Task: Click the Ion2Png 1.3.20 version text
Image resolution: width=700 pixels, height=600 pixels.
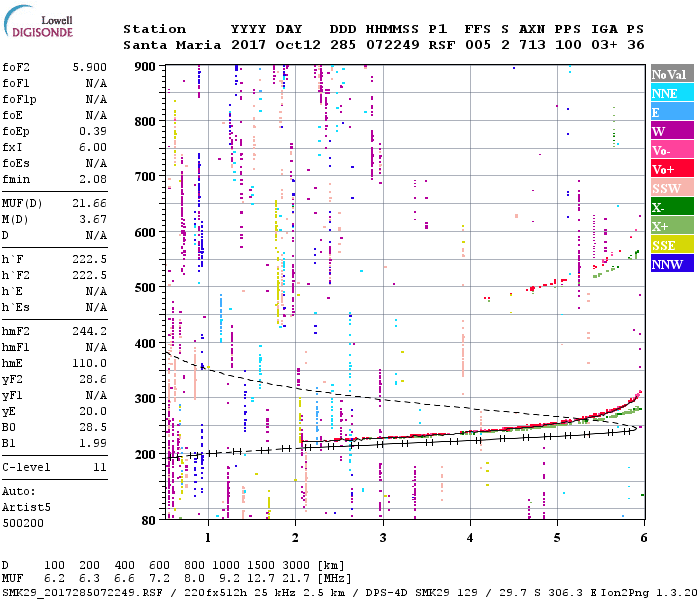Action: point(649,592)
